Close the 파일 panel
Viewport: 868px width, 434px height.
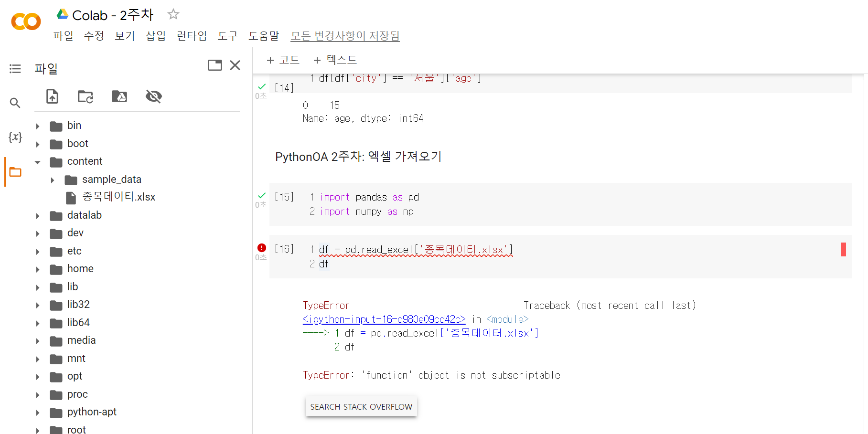(x=235, y=65)
